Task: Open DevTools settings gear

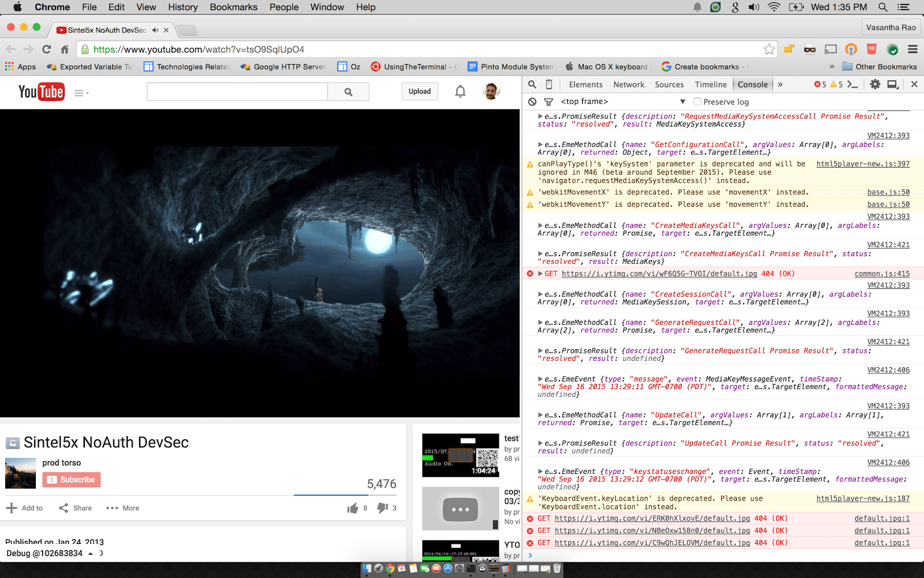Action: (x=875, y=84)
